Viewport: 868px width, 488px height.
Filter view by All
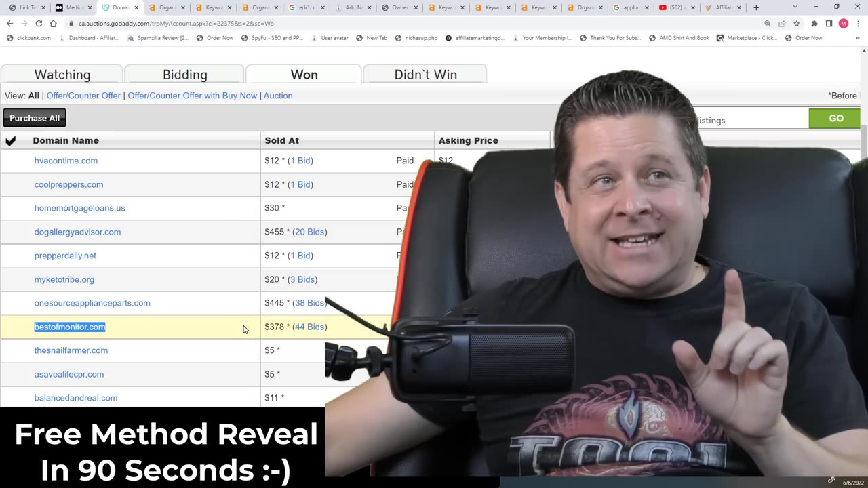33,96
